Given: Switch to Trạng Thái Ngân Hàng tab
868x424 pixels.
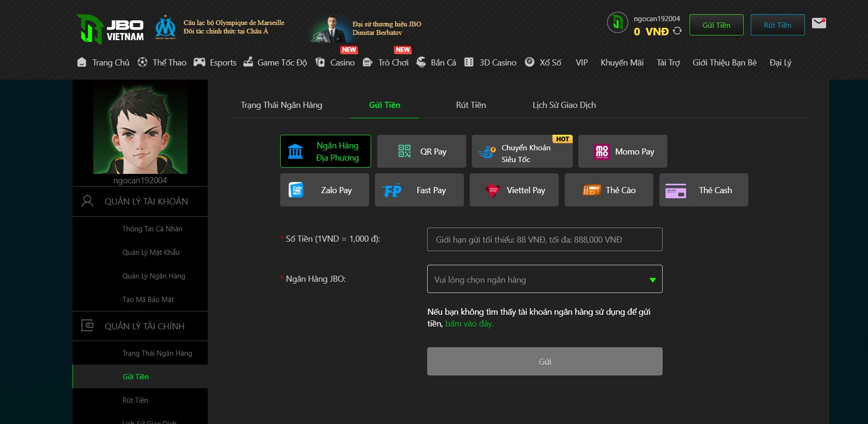Looking at the screenshot, I should [281, 105].
